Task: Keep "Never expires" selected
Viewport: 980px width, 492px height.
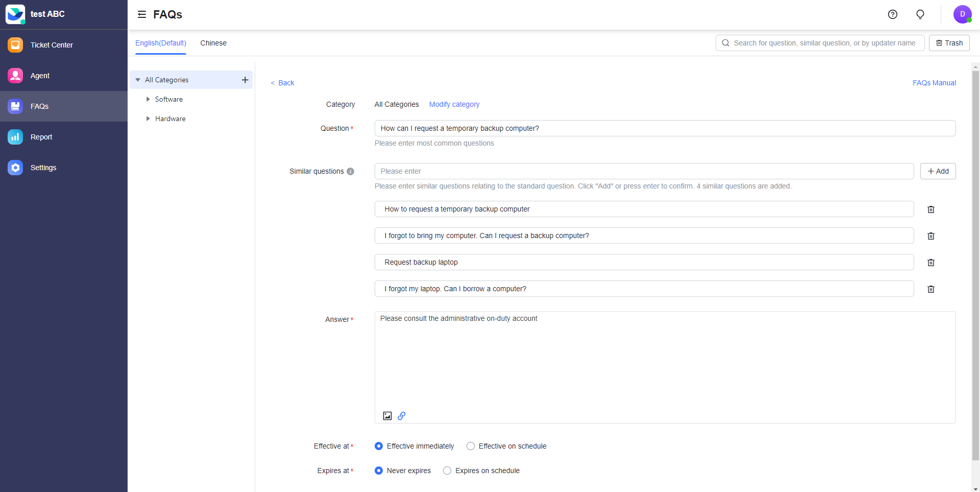Action: [378, 471]
